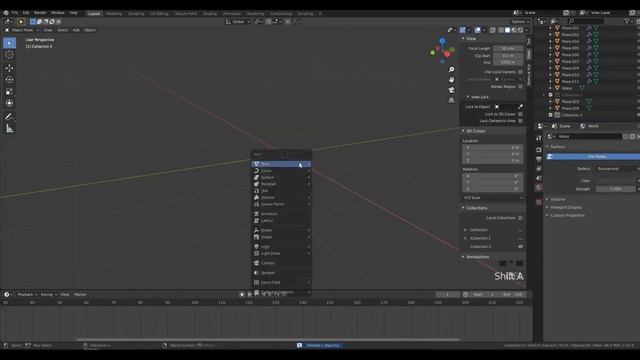Open the viewport header Add menu
Viewport: 640px width, 360px height.
tap(76, 30)
